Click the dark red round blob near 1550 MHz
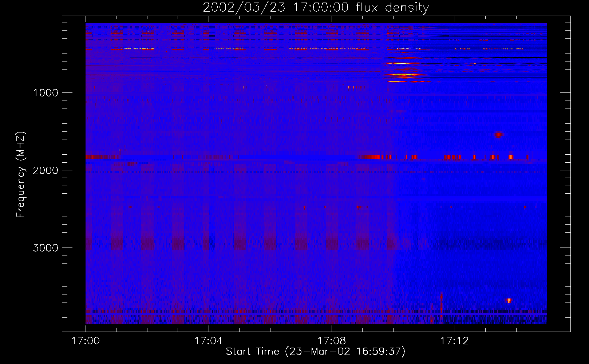 (498, 135)
